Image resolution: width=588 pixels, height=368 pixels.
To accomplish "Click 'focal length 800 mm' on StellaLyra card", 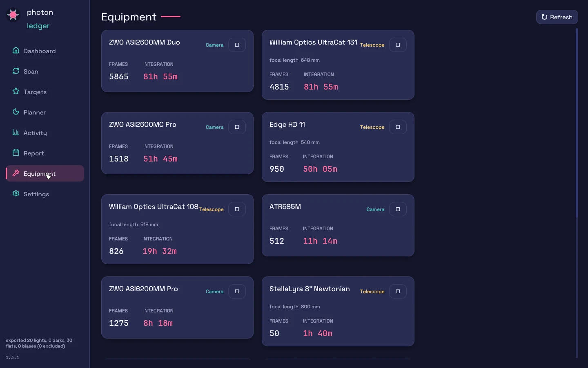I will point(295,307).
